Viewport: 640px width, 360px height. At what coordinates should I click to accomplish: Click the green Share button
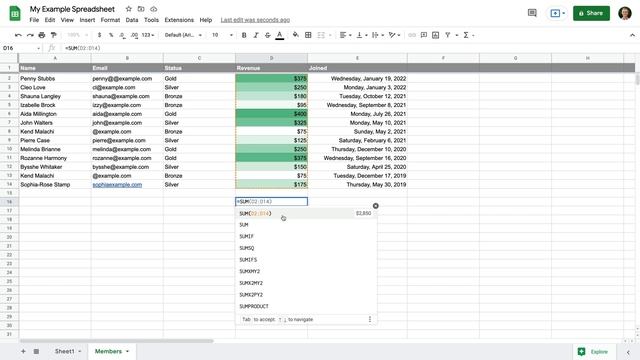coord(591,13)
